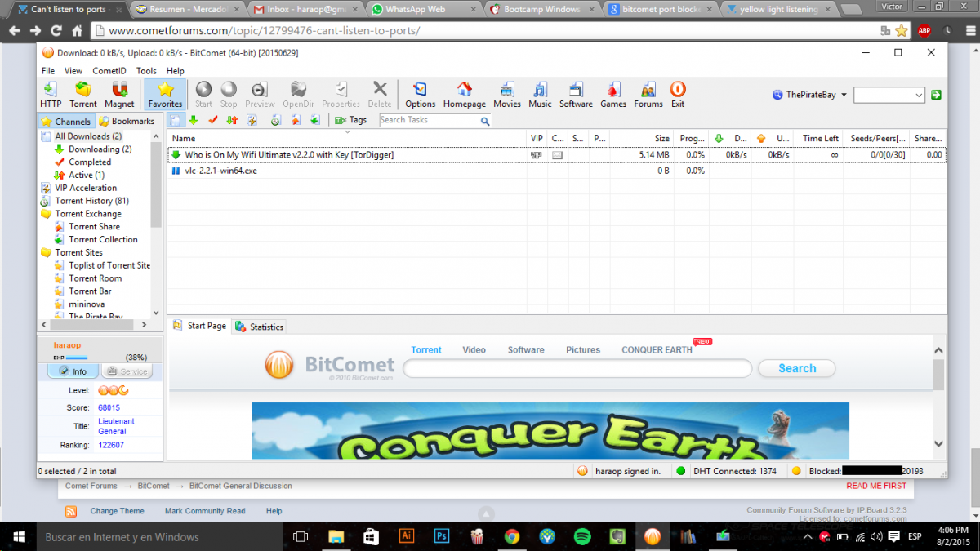This screenshot has width=980, height=551.
Task: Select the Who is On My Wifi torrent row
Action: (x=557, y=154)
